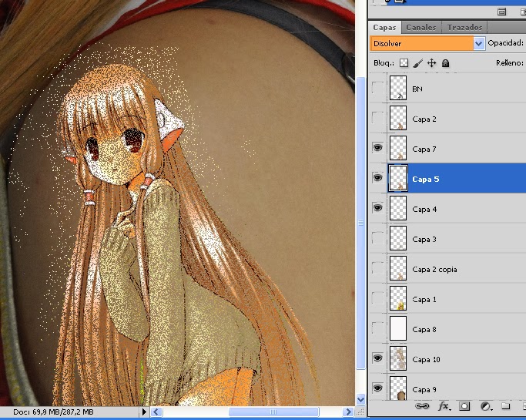Show the Capa 3 layer

(x=378, y=238)
